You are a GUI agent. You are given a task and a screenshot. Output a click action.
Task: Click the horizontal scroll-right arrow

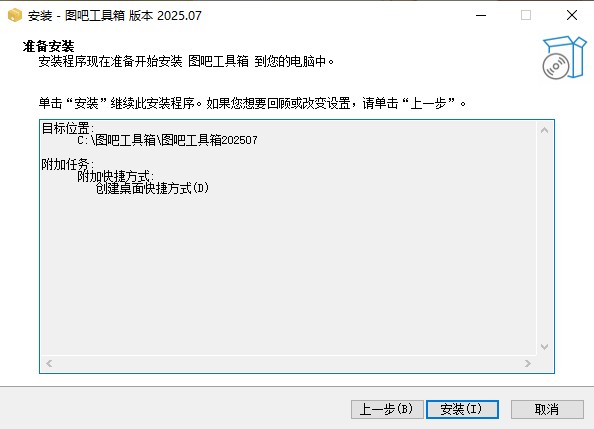click(528, 363)
